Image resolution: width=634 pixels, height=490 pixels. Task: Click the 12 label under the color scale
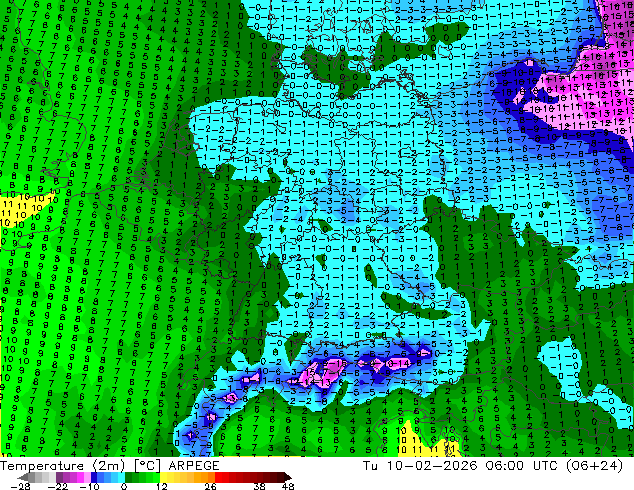162,486
